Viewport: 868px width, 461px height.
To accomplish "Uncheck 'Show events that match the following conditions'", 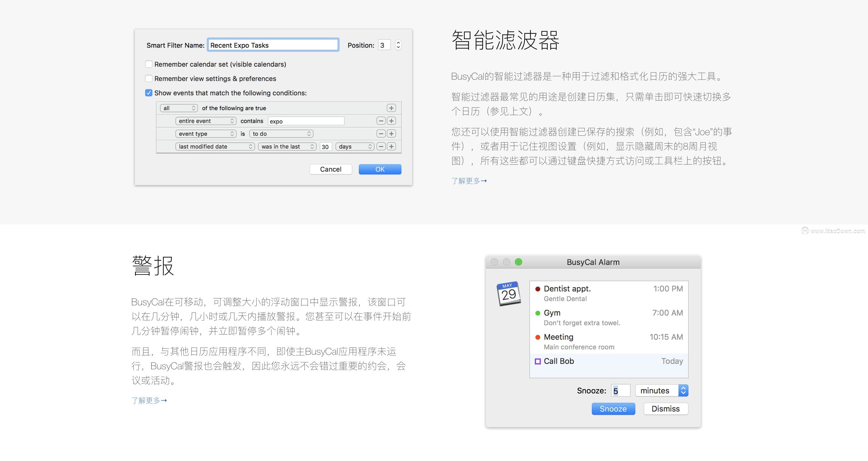I will tap(148, 93).
